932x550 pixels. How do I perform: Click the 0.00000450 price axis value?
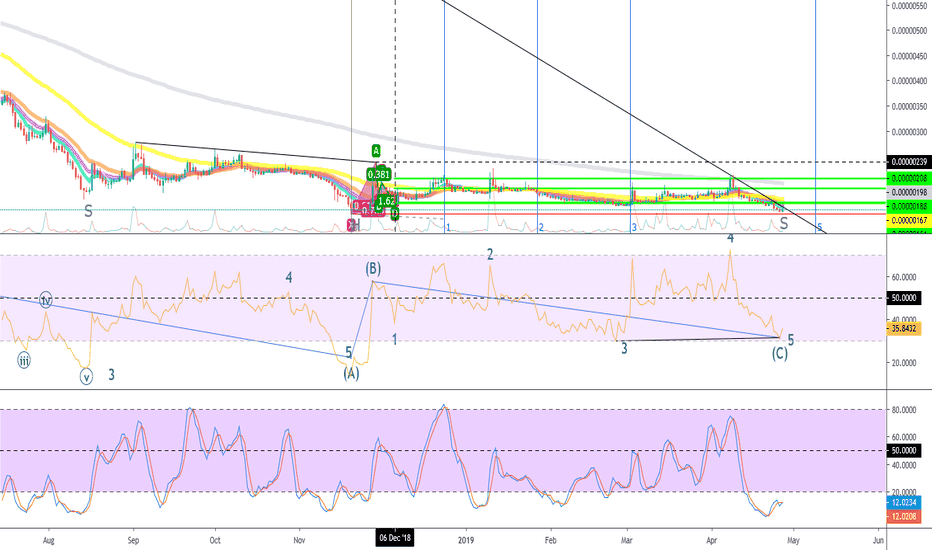909,56
